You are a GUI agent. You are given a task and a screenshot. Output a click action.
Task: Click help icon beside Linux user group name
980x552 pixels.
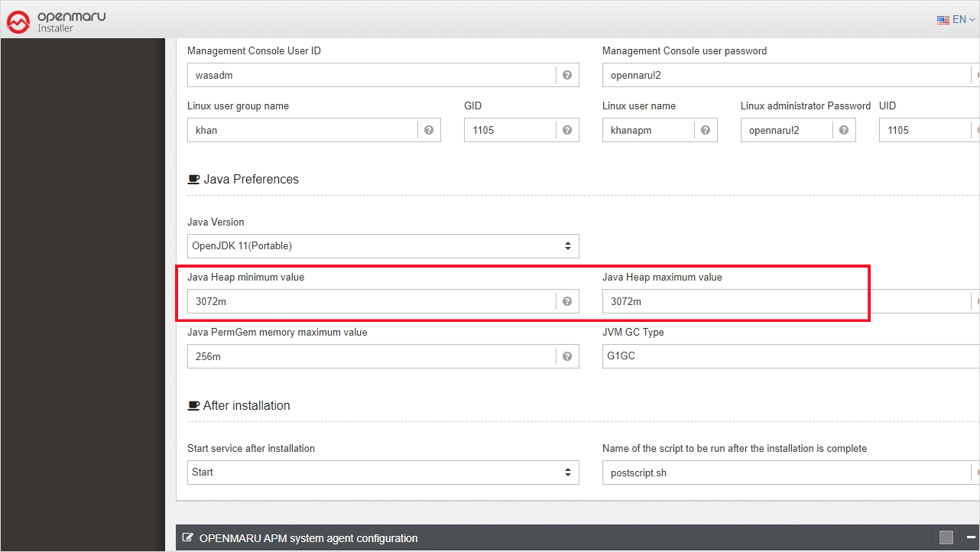click(429, 130)
